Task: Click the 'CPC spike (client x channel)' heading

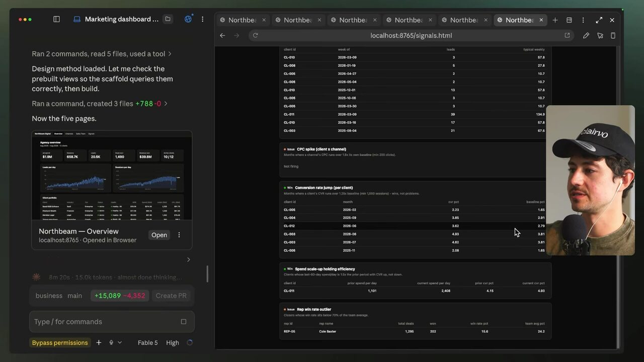Action: [321, 149]
